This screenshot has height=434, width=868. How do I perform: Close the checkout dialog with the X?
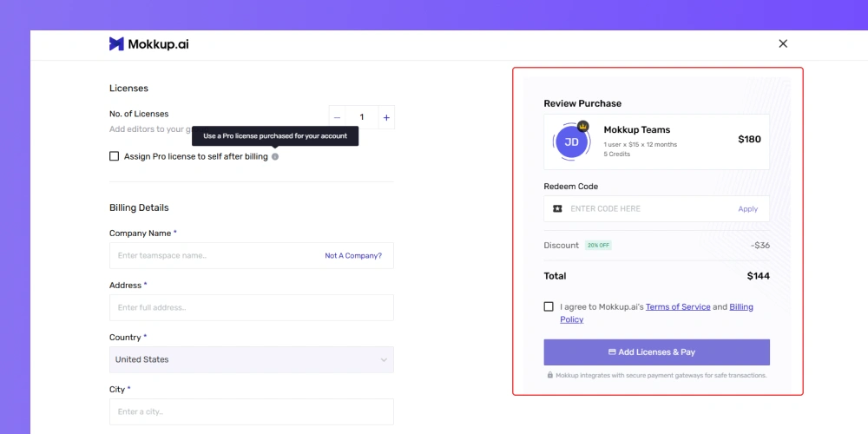click(783, 43)
